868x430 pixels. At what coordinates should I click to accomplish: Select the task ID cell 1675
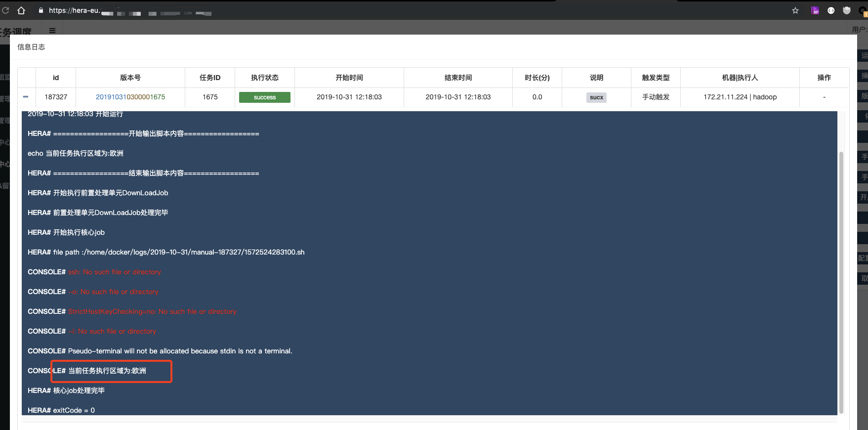210,97
